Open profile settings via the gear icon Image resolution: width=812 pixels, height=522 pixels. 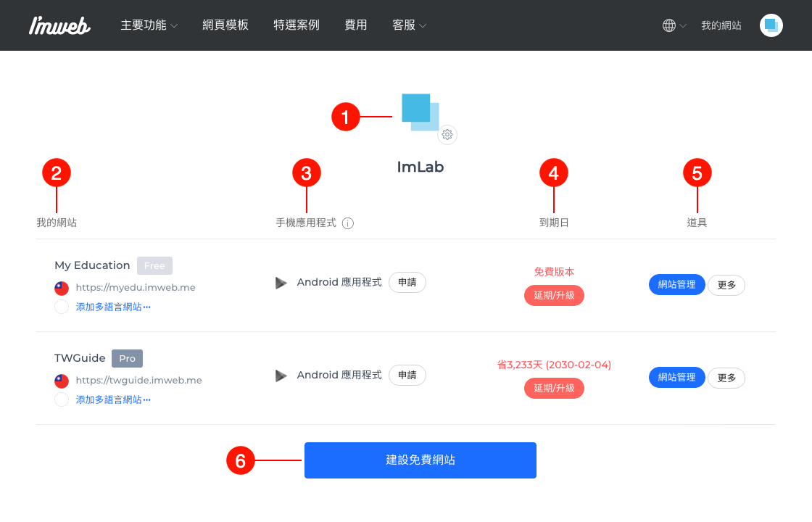[x=447, y=135]
